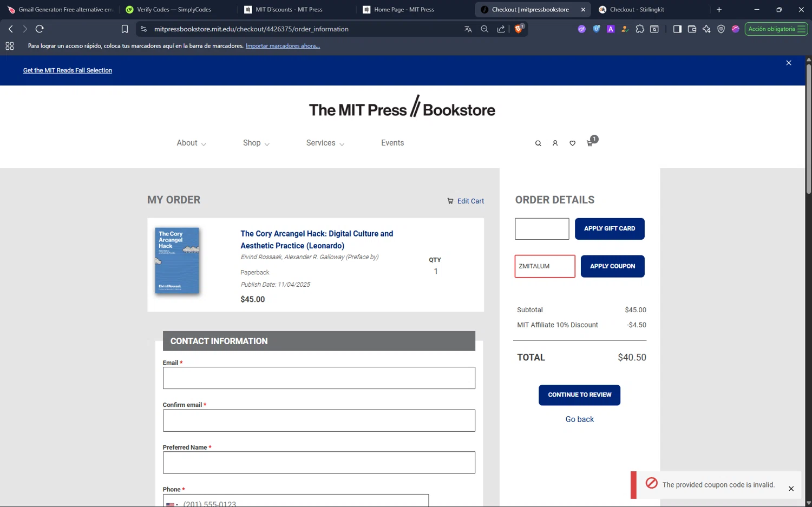Image resolution: width=812 pixels, height=507 pixels.
Task: Click the MIT Affiliate 10% Discount text
Action: click(557, 325)
